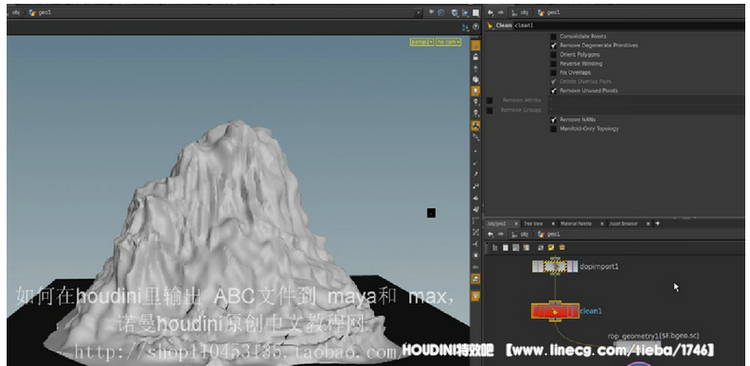Switch to the Material Palette tab
This screenshot has height=366, width=750.
coord(576,224)
